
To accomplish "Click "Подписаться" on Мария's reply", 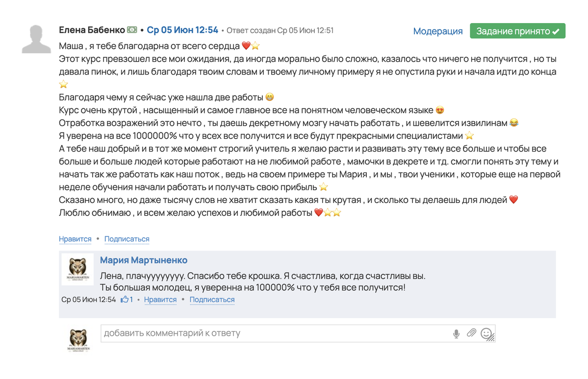I will click(x=212, y=300).
